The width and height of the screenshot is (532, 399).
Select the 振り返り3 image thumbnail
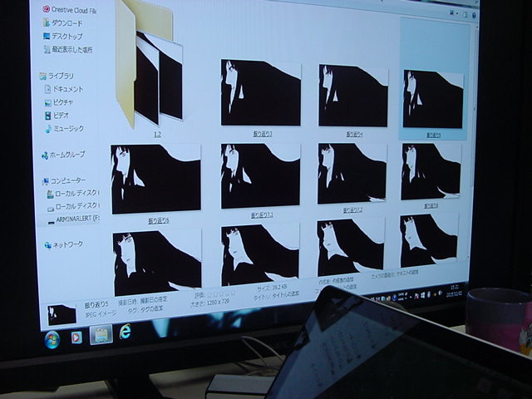coord(261,92)
